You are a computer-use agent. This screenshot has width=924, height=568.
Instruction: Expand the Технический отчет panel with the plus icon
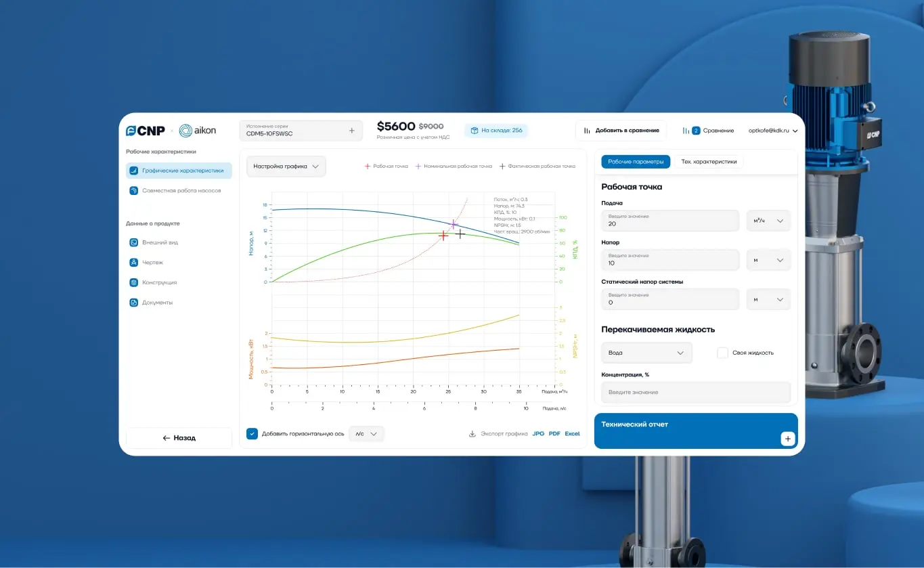[x=787, y=439]
